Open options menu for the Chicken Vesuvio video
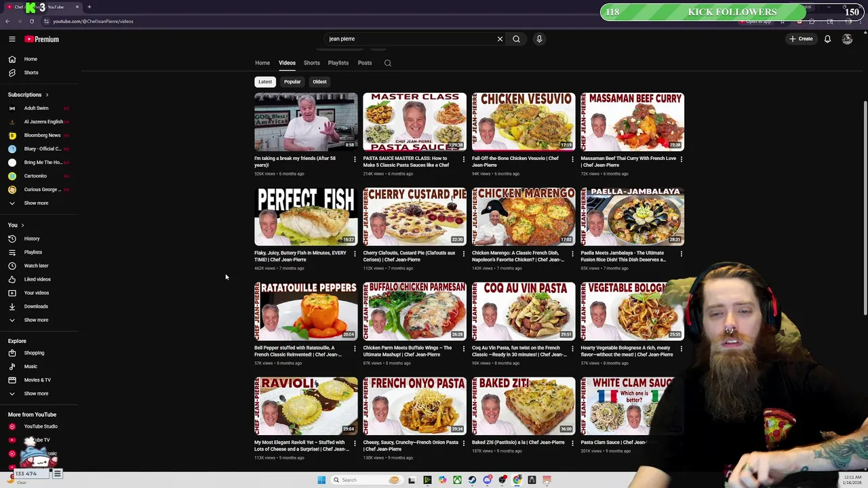The width and height of the screenshot is (868, 488). [x=572, y=159]
